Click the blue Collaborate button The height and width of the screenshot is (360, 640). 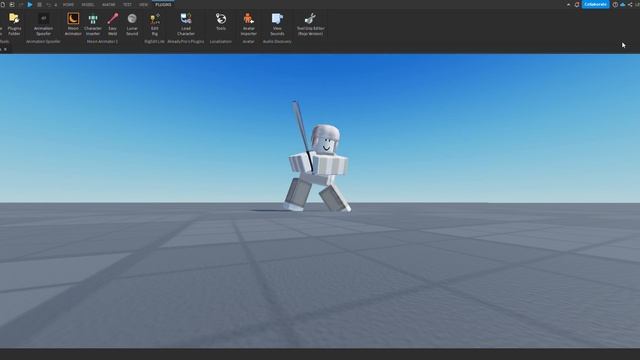coord(595,4)
